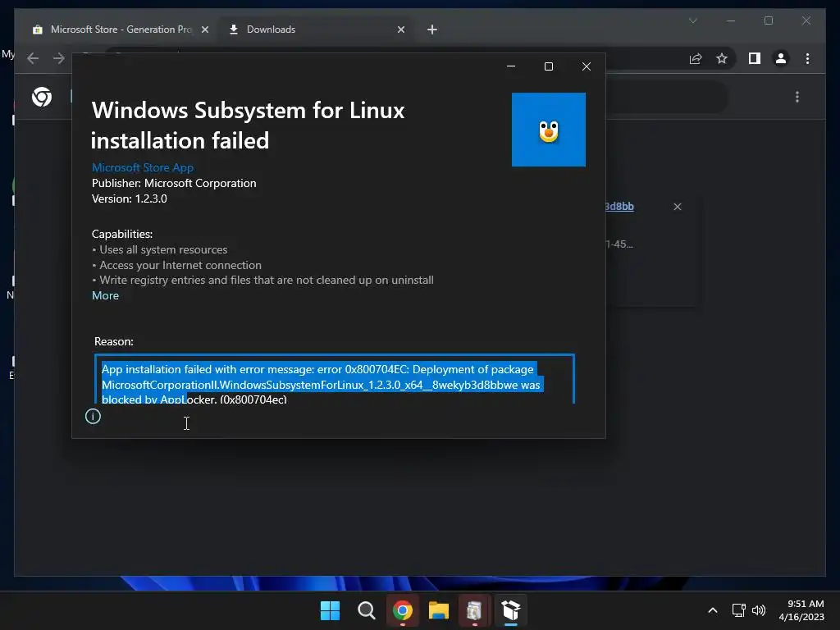
Task: Expand capabilities with the More link
Action: tap(106, 295)
